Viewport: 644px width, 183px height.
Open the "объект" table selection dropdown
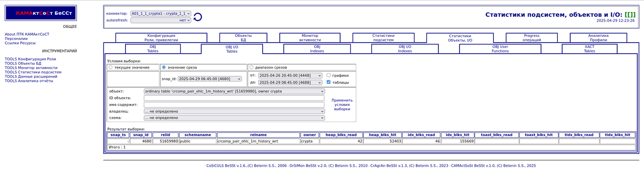pos(234,91)
